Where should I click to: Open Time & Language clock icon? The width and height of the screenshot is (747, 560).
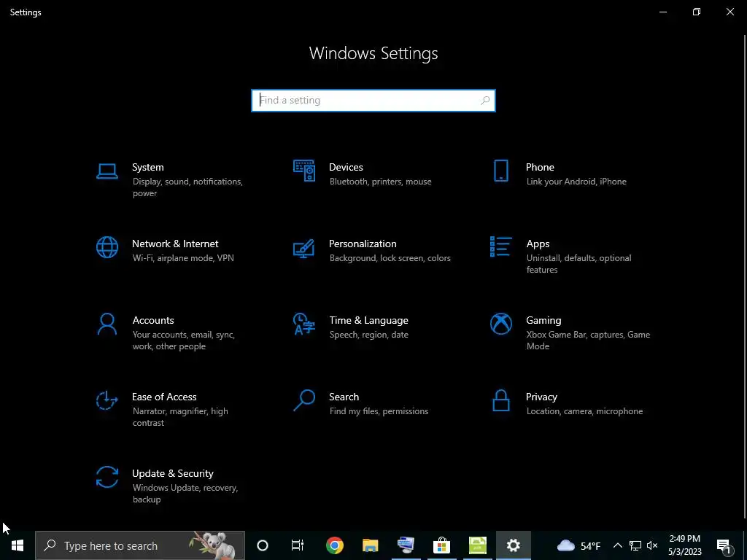click(304, 324)
